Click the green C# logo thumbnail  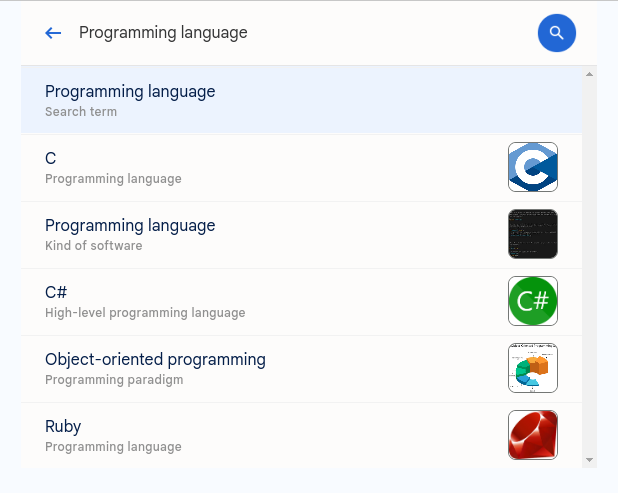(x=532, y=301)
